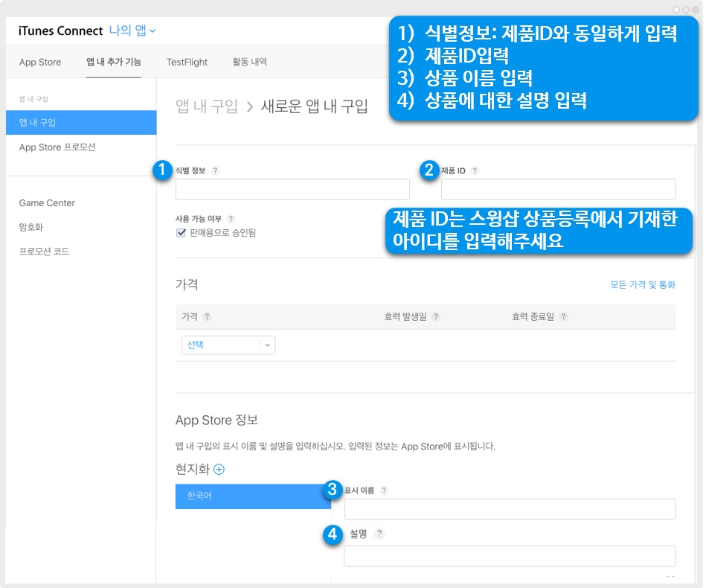Show help for 설명
The image size is (706, 588).
[379, 534]
